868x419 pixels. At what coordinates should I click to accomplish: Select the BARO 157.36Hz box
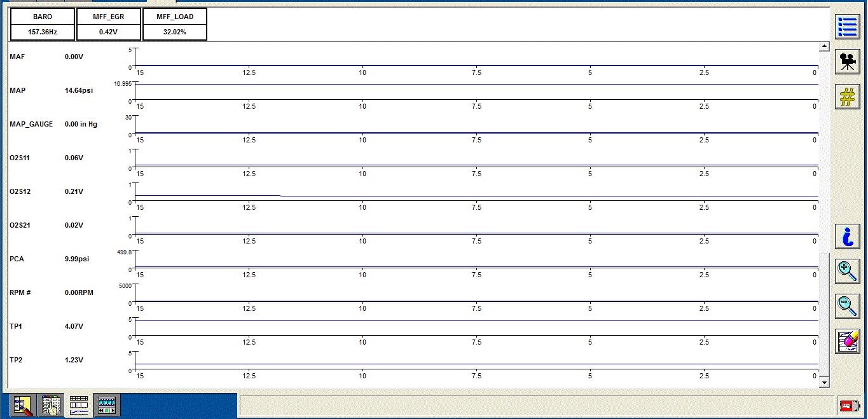(43, 24)
